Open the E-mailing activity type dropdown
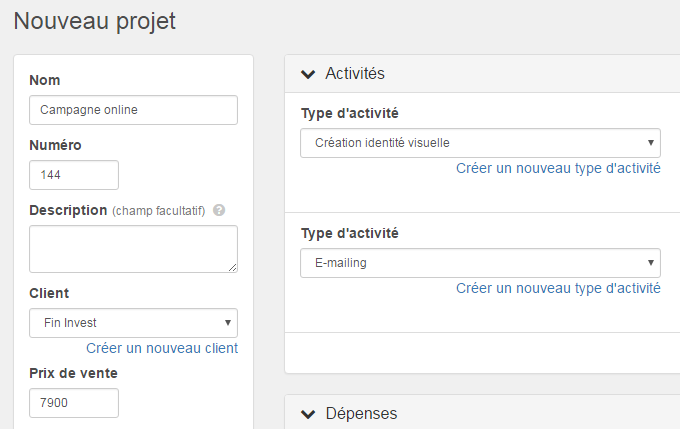The image size is (680, 429). point(480,263)
